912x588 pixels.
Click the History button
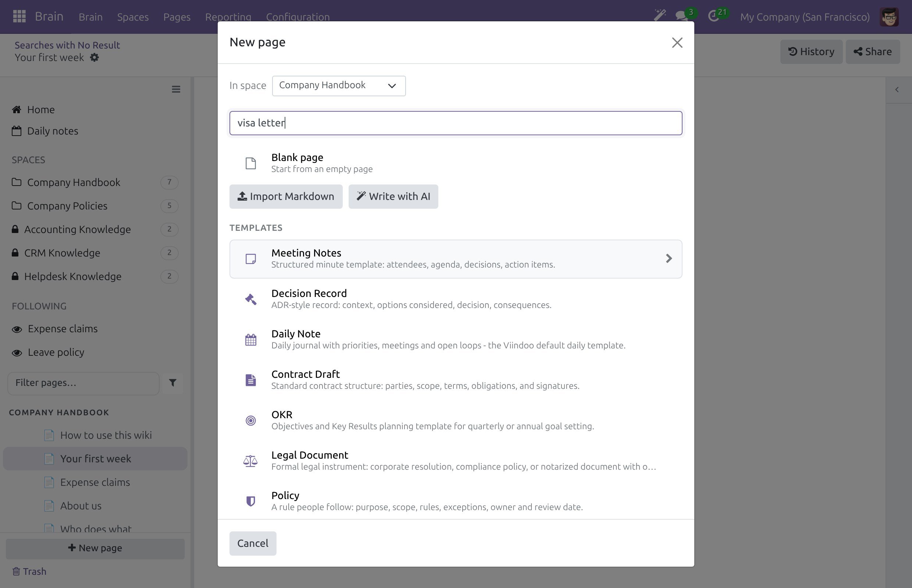point(811,52)
